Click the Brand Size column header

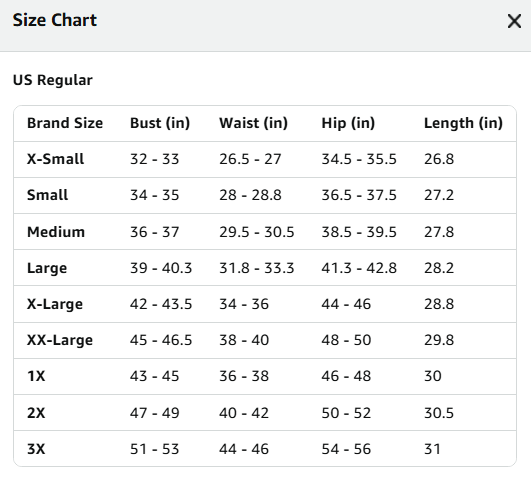click(65, 123)
